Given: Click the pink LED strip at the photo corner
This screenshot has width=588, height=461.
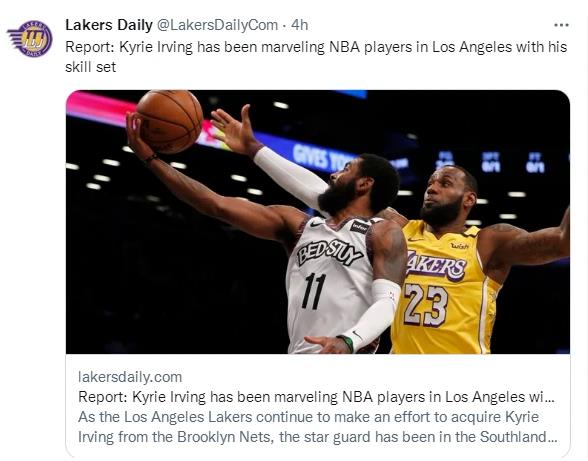Looking at the screenshot, I should point(101,108).
